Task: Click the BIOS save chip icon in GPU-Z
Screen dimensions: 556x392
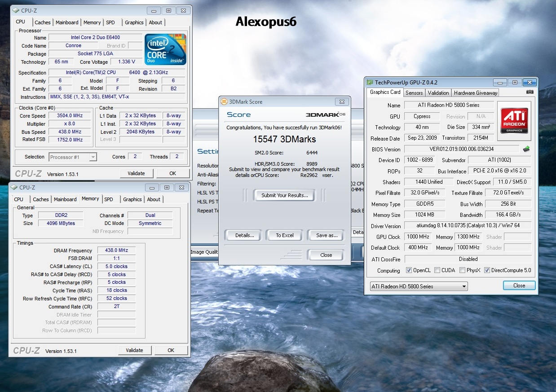Action: (526, 149)
